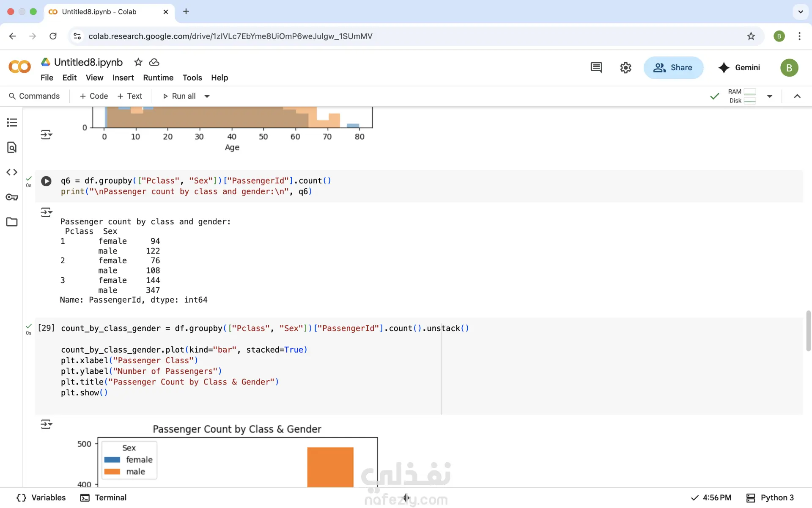Click the orange male legend swatch
This screenshot has height=508, width=812.
click(112, 472)
